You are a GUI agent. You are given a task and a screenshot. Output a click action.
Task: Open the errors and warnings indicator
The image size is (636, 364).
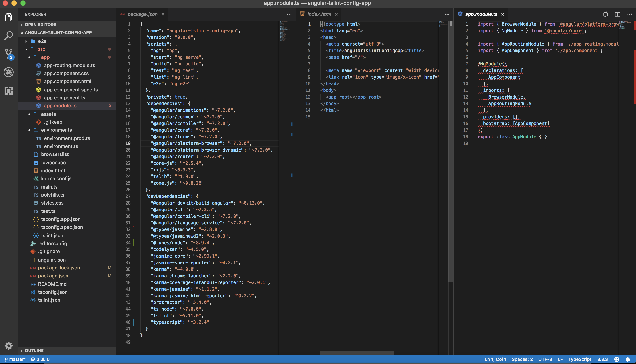(x=40, y=359)
